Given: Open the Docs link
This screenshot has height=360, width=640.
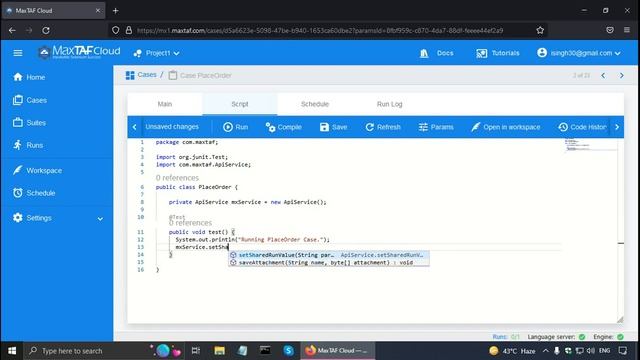Looking at the screenshot, I should tap(436, 53).
